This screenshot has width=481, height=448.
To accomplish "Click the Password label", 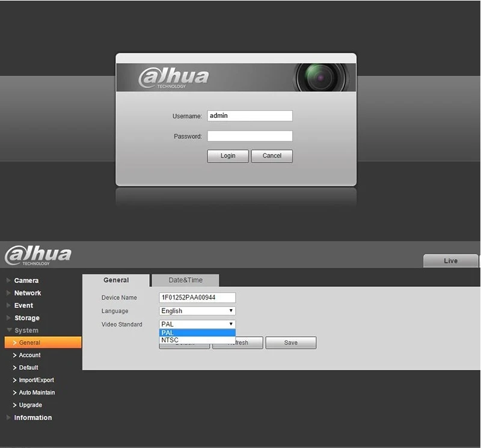I will tap(188, 137).
